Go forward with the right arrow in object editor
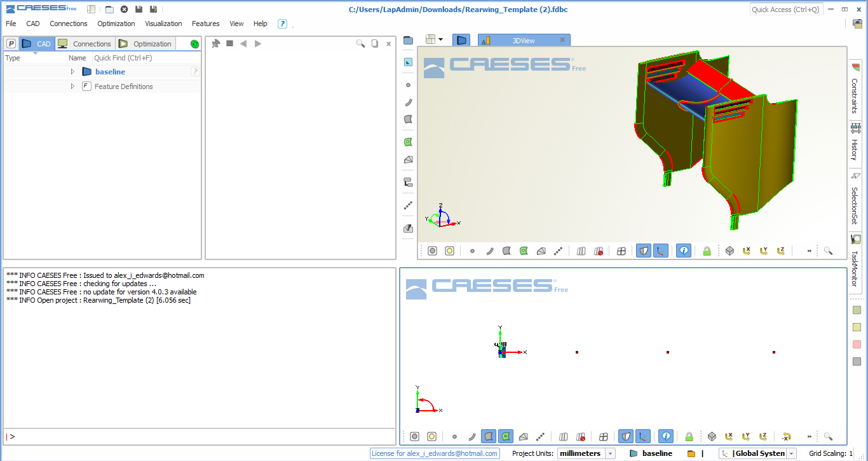This screenshot has width=868, height=461. point(258,43)
